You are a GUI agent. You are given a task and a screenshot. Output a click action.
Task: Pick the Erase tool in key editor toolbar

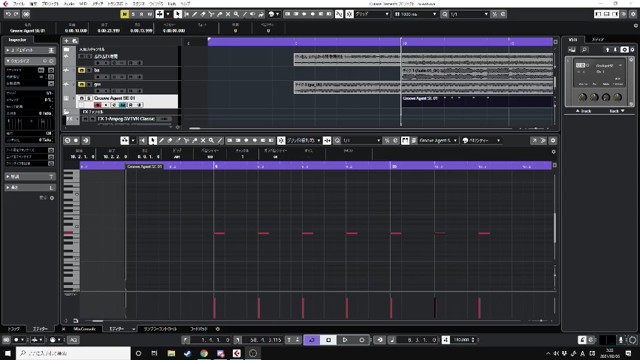[x=170, y=140]
